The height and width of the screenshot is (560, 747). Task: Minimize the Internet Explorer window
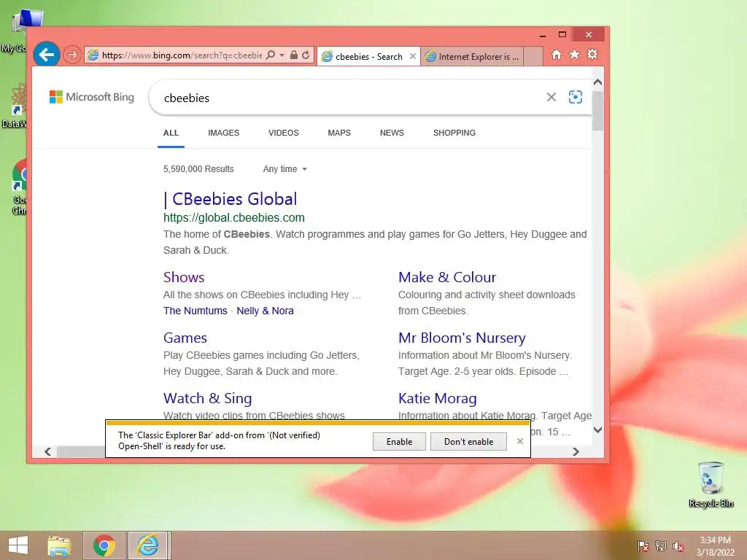[542, 35]
